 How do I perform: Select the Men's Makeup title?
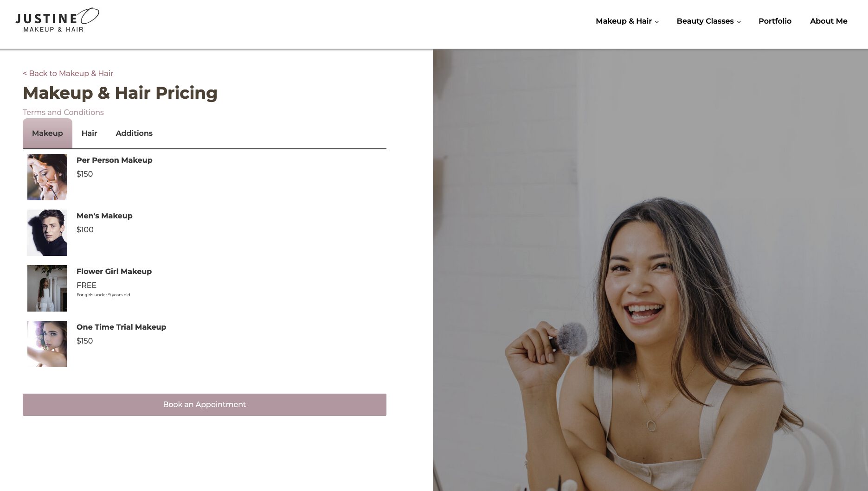tap(104, 216)
